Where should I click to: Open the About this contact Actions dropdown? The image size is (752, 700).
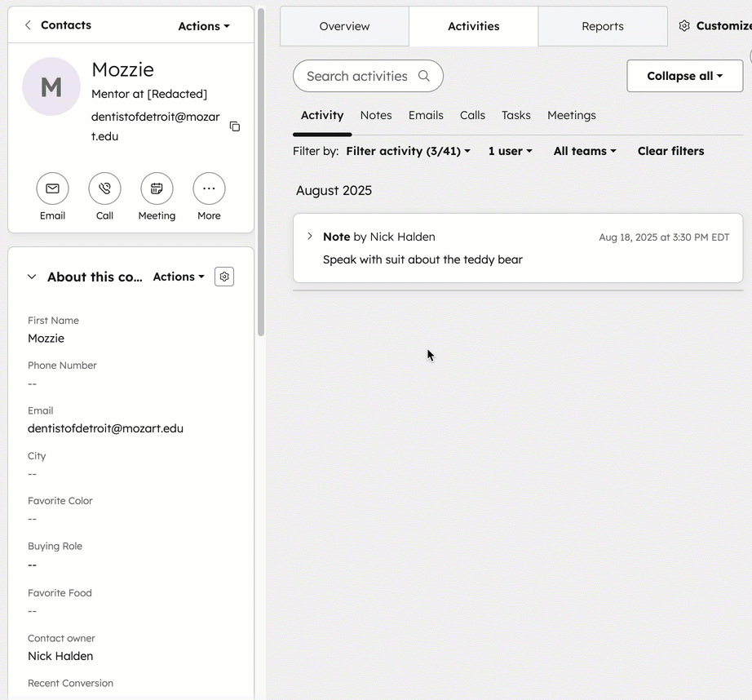pos(179,277)
